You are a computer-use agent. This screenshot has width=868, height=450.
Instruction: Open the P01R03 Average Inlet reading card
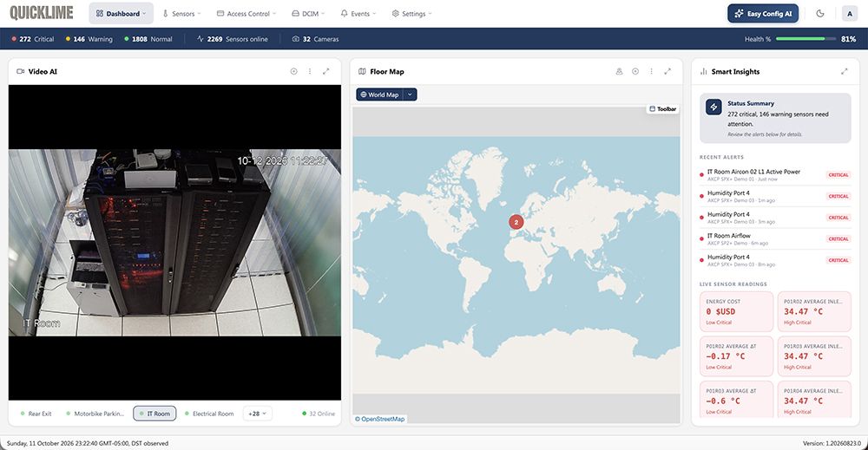(814, 356)
